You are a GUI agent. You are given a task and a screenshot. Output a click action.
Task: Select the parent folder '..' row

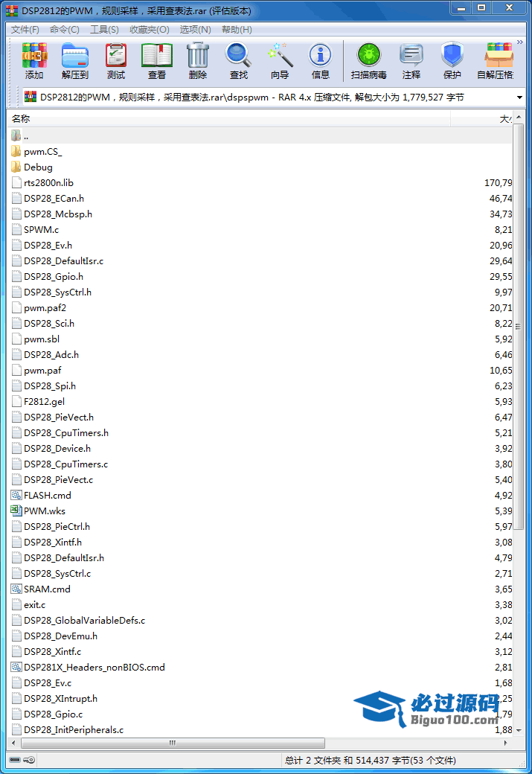tap(260, 135)
